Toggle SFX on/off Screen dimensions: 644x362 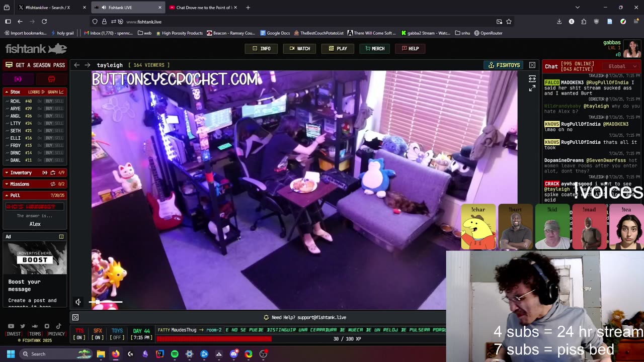(x=98, y=334)
